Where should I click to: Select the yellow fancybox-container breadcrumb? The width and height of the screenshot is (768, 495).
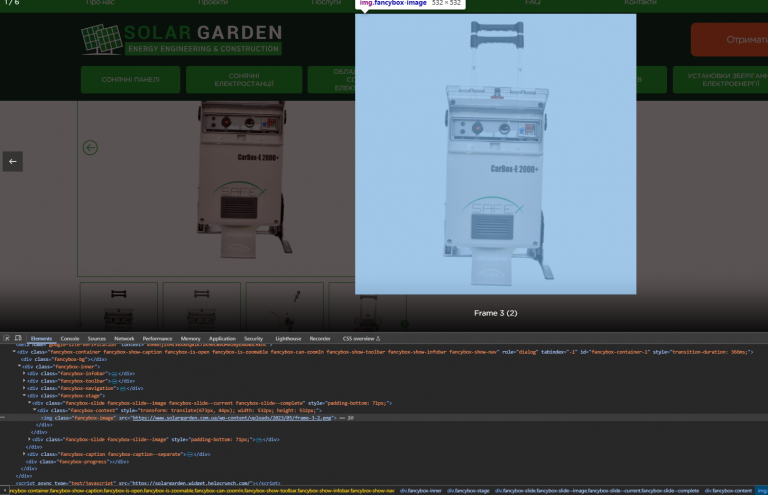201,491
